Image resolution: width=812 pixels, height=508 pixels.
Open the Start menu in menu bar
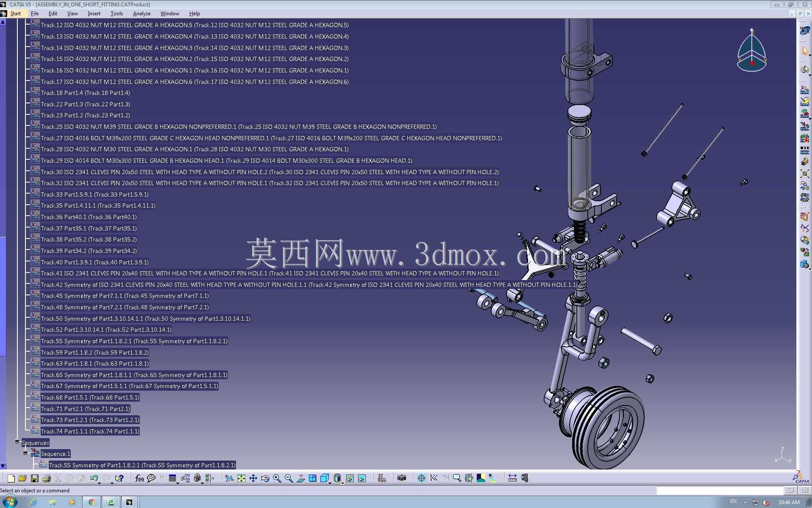15,14
